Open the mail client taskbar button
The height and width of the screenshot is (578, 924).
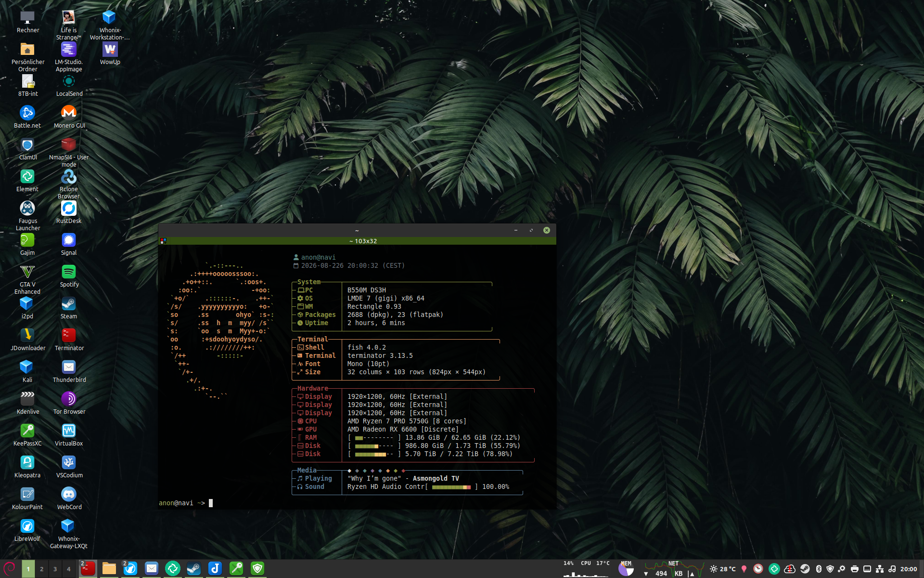152,569
